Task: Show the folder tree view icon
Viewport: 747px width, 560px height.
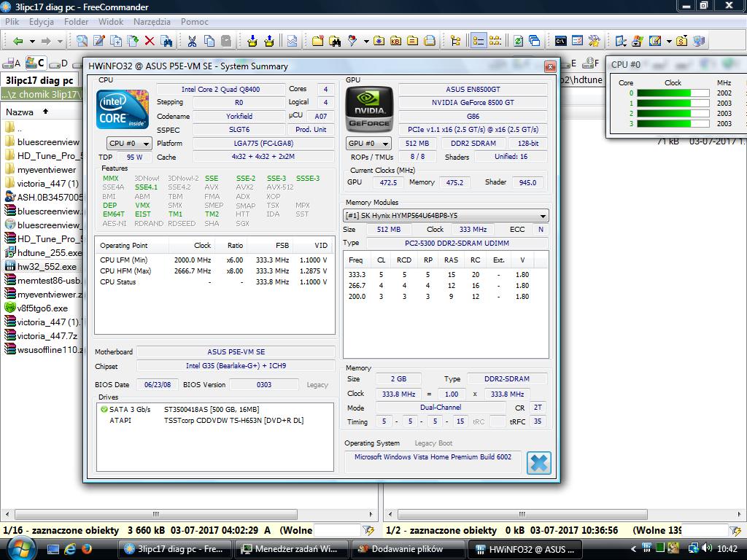Action: (x=455, y=41)
